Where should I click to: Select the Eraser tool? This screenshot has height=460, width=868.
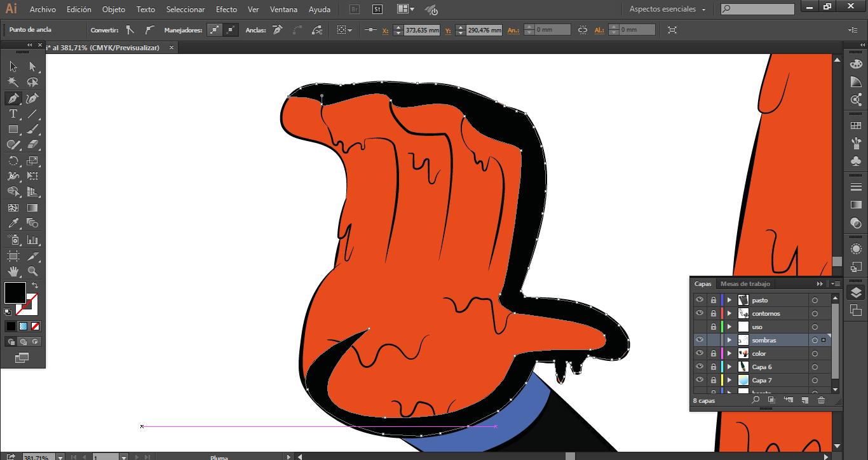click(x=32, y=145)
